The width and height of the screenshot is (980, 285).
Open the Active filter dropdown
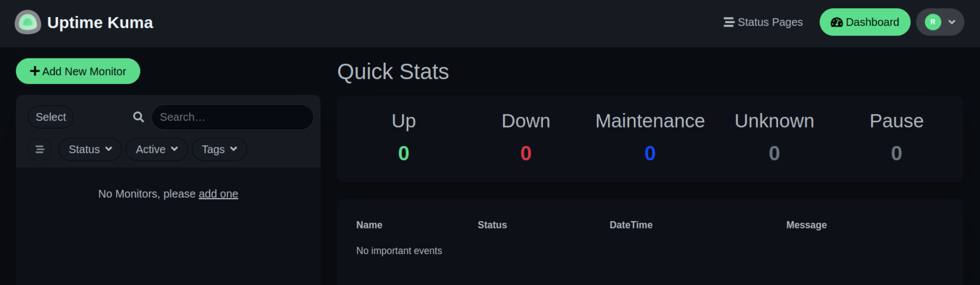point(156,149)
